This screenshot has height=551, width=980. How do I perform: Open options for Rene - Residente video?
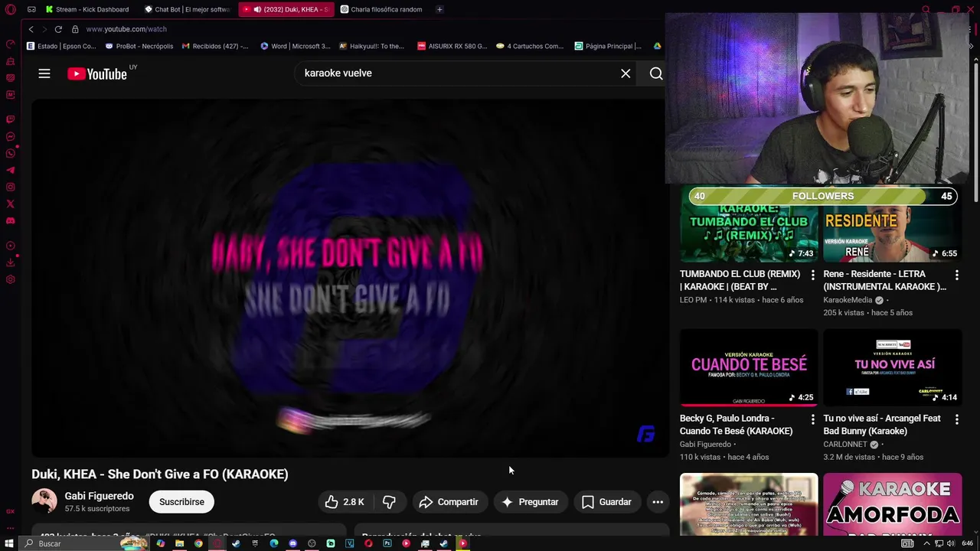(956, 275)
